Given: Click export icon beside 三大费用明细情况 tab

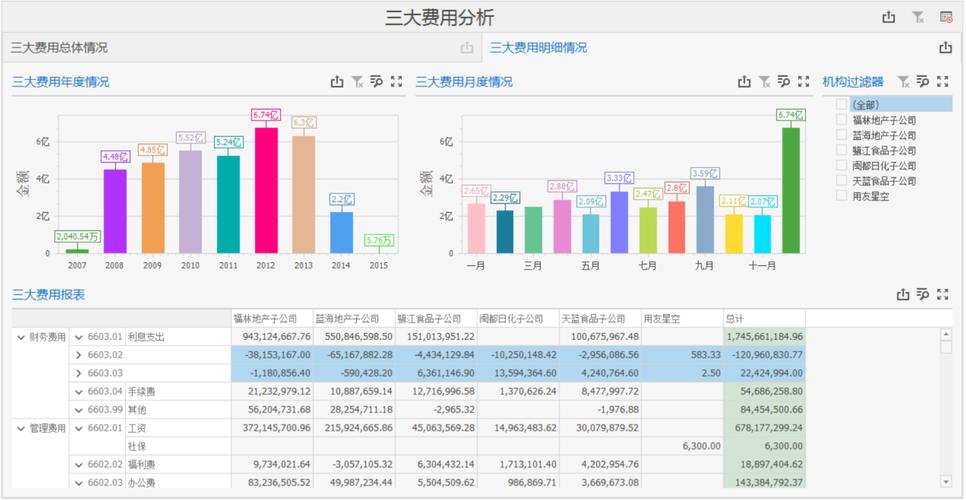Looking at the screenshot, I should coord(946,47).
